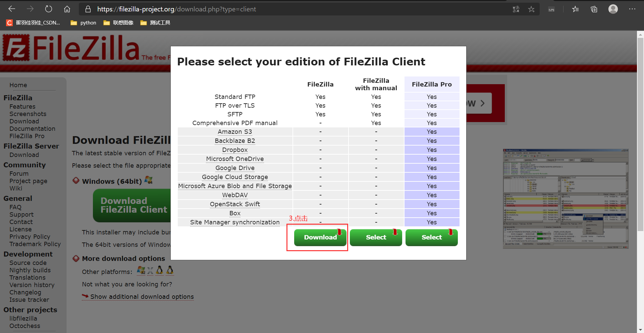Open the browser translate page tool
The width and height of the screenshot is (644, 333).
coord(516,9)
